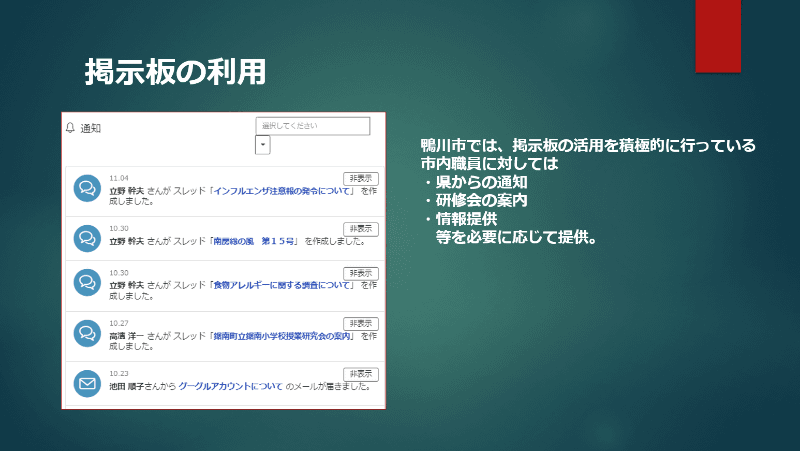
Task: Open the インフルエンザ注意報の発令について thread link
Action: 282,191
